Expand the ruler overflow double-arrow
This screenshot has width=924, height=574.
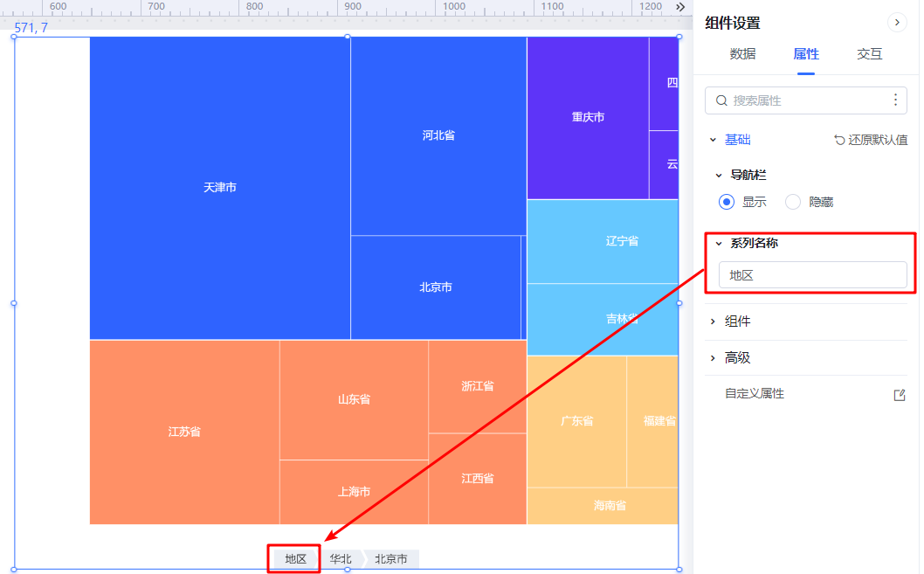680,7
